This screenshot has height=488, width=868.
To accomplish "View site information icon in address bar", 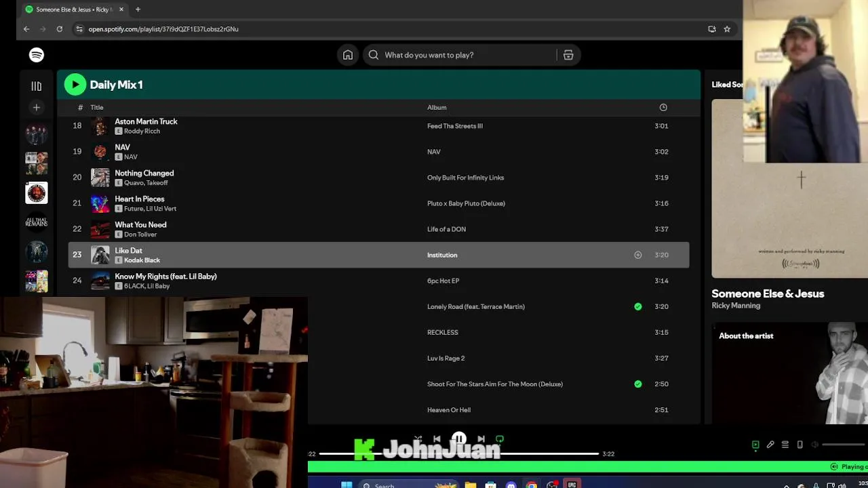I will pos(79,29).
